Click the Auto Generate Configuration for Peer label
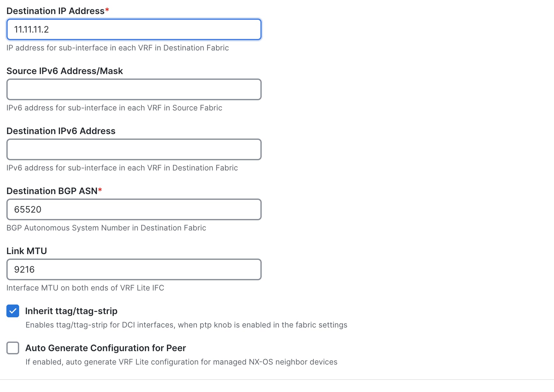The height and width of the screenshot is (392, 554). pyautogui.click(x=106, y=348)
